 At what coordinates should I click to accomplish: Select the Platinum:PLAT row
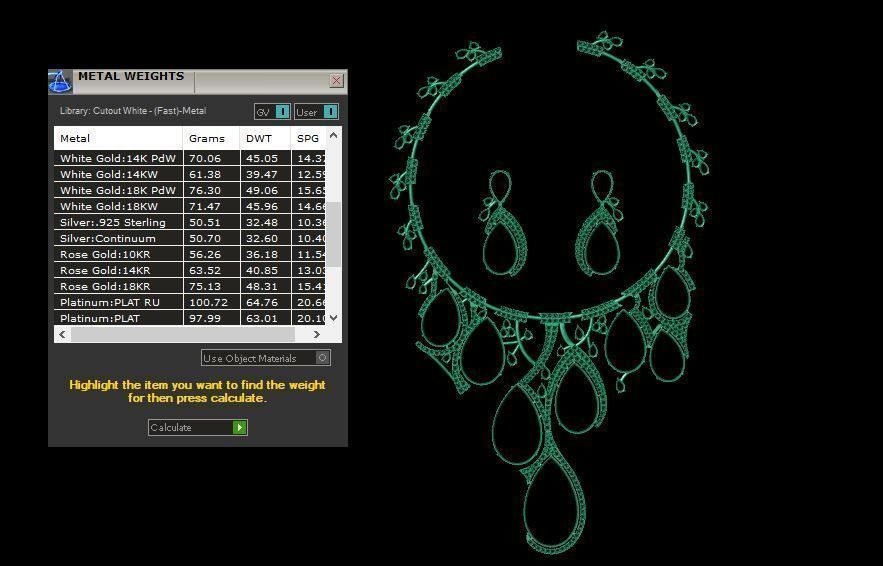coord(190,318)
